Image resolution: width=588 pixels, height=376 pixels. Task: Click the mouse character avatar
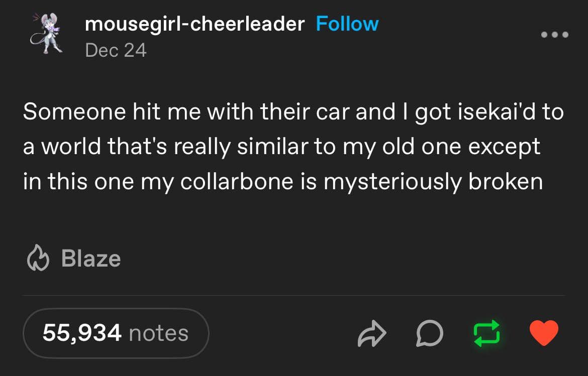point(46,34)
